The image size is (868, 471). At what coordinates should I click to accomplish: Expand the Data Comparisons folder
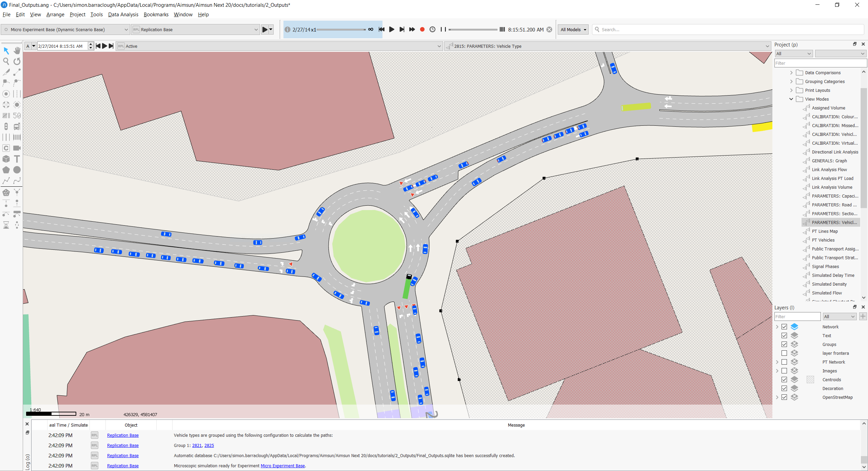pyautogui.click(x=791, y=73)
